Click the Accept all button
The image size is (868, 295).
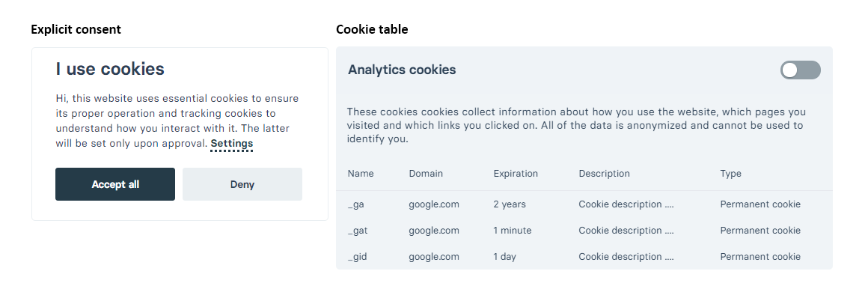coord(115,184)
